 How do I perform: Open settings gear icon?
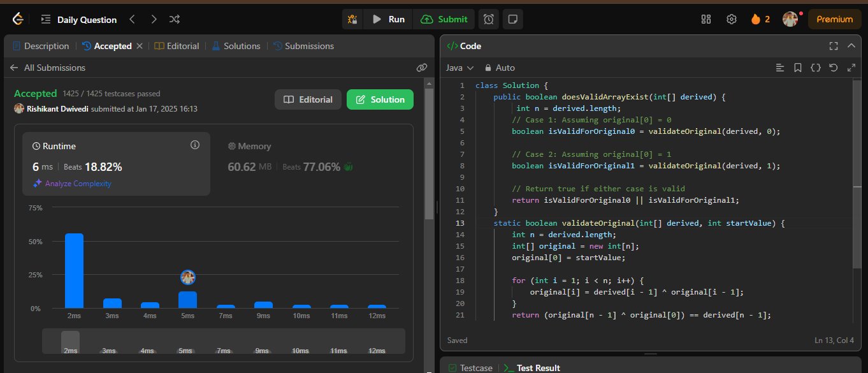point(731,19)
